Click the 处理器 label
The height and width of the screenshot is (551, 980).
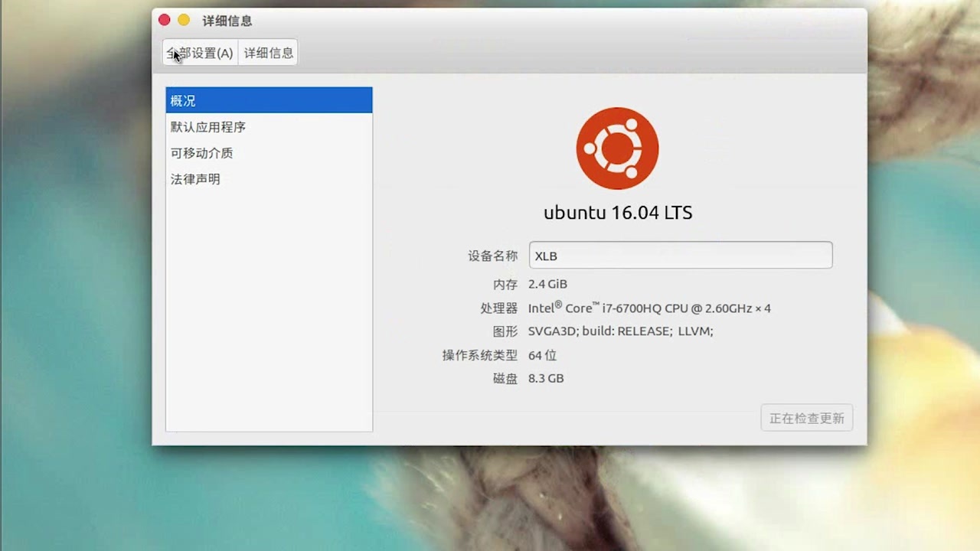[499, 308]
